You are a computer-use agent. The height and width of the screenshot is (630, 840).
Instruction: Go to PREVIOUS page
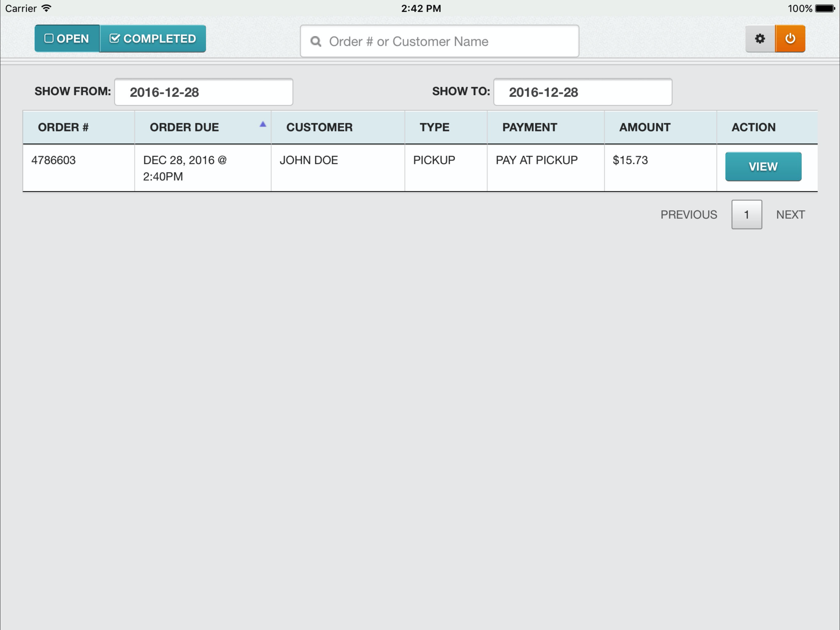pyautogui.click(x=689, y=215)
